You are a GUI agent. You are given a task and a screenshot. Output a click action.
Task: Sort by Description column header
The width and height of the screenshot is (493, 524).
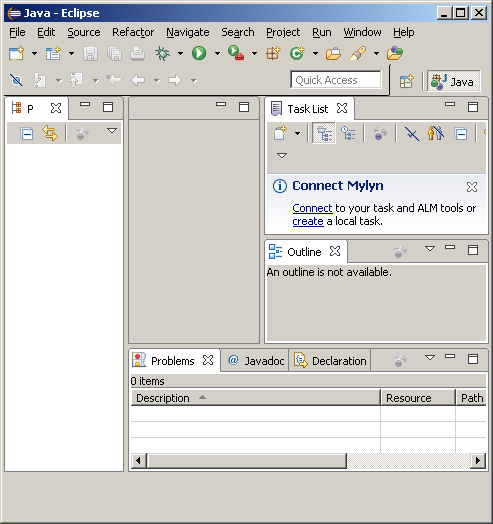256,398
